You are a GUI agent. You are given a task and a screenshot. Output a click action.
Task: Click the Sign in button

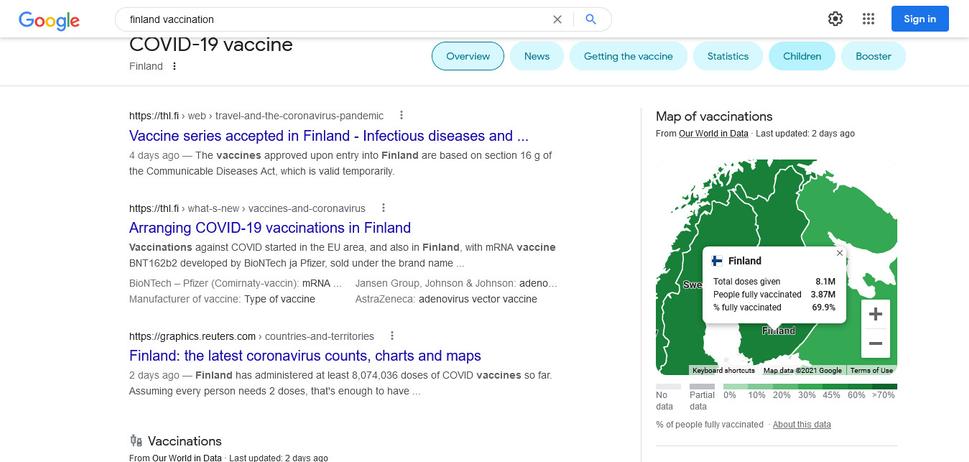[x=920, y=19]
